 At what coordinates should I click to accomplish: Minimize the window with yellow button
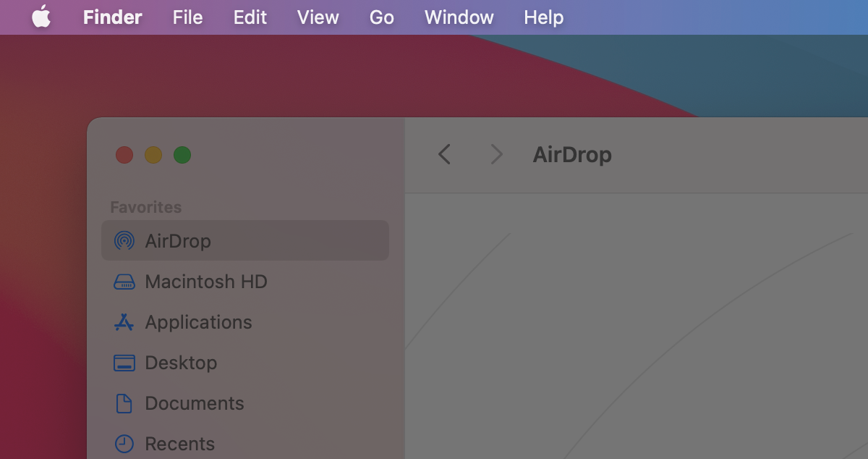coord(153,155)
